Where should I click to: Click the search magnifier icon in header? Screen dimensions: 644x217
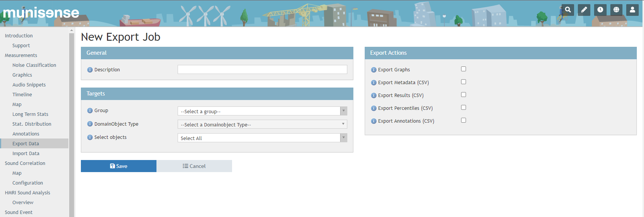point(568,10)
